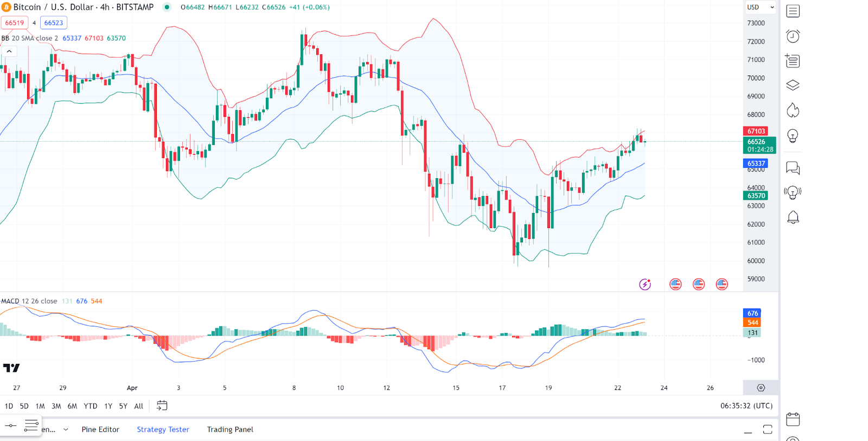Click the green 66526 current price label

click(x=759, y=146)
